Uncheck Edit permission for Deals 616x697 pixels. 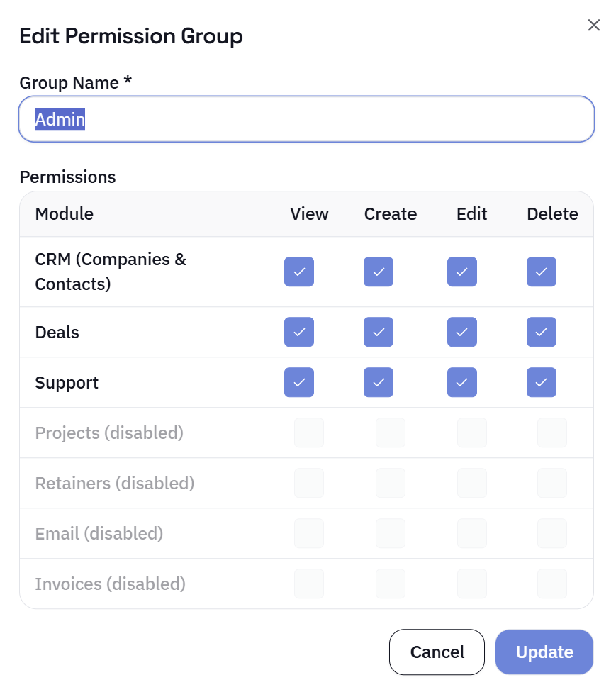(461, 332)
